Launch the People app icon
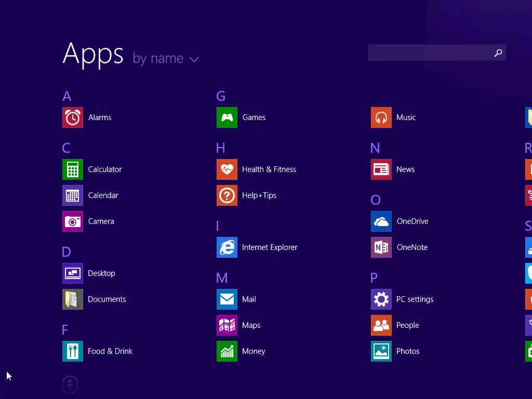Viewport: 532px width, 399px height. point(381,325)
